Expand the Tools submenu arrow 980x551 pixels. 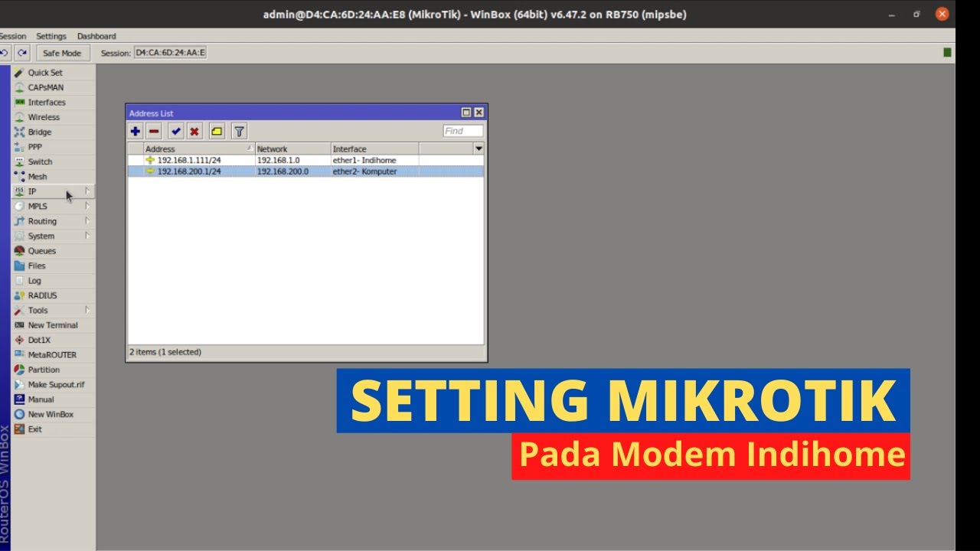click(87, 310)
